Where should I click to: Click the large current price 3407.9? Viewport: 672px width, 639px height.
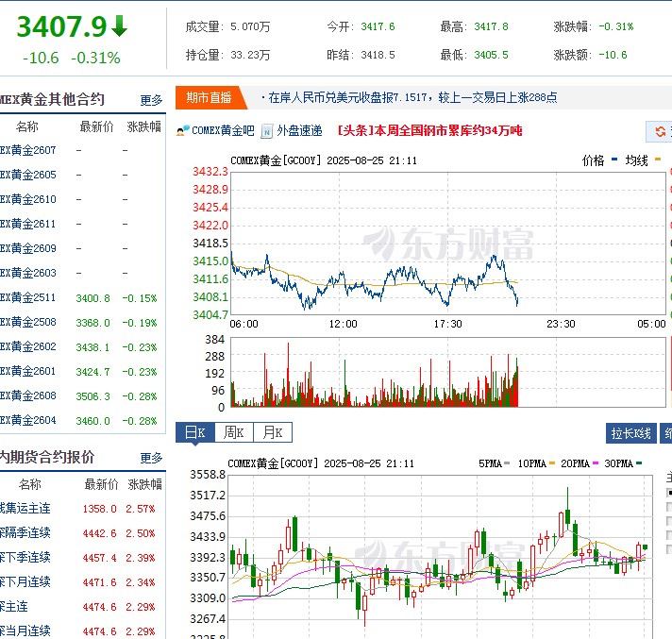(61, 26)
